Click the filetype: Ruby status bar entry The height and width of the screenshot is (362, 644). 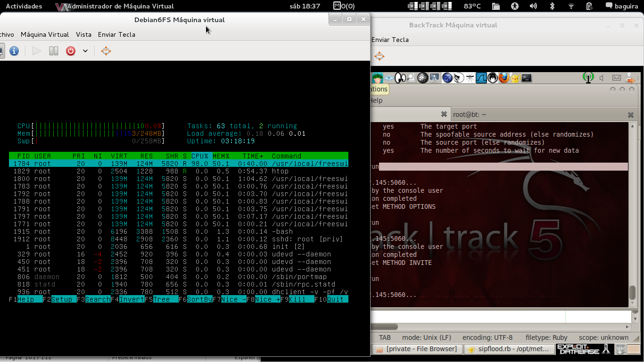pyautogui.click(x=546, y=337)
